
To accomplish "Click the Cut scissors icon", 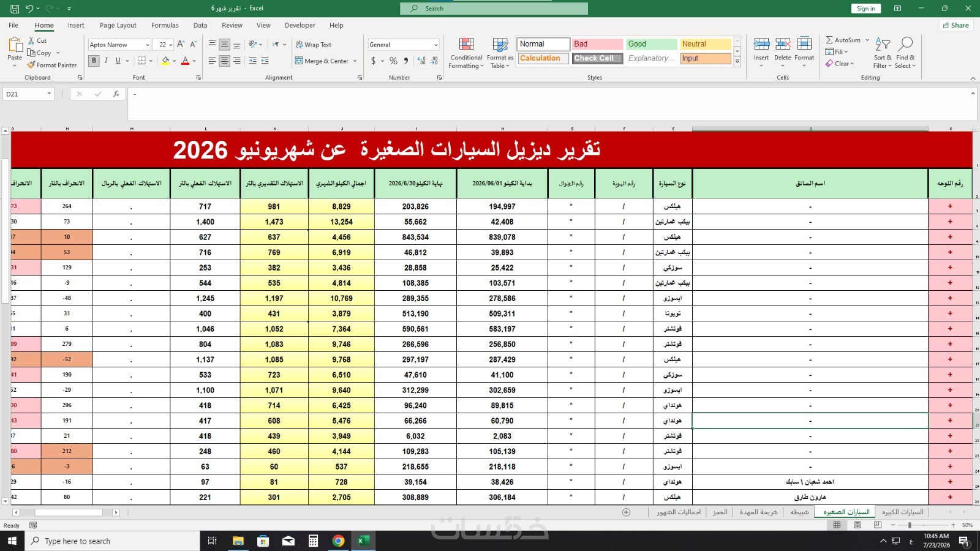I will (x=32, y=40).
